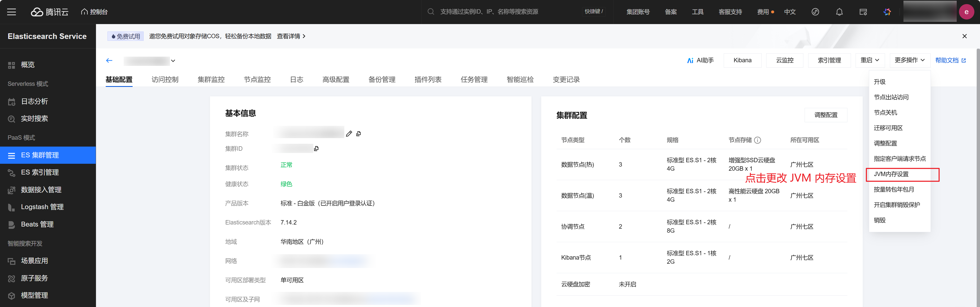Open ES 索引管理 in the sidebar

click(x=40, y=172)
